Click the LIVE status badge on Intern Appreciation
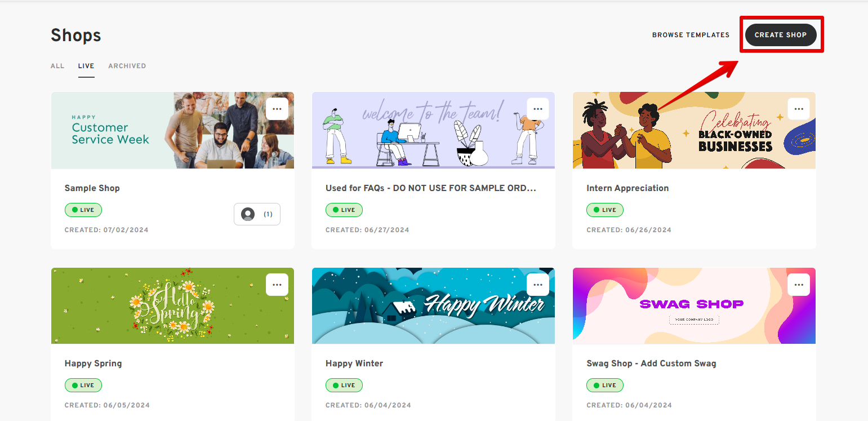This screenshot has width=868, height=421. [605, 210]
